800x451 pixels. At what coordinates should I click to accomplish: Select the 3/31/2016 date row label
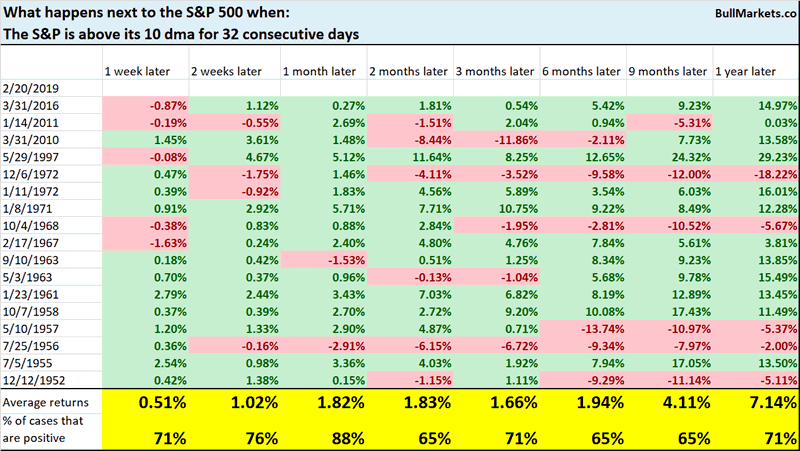[x=30, y=106]
